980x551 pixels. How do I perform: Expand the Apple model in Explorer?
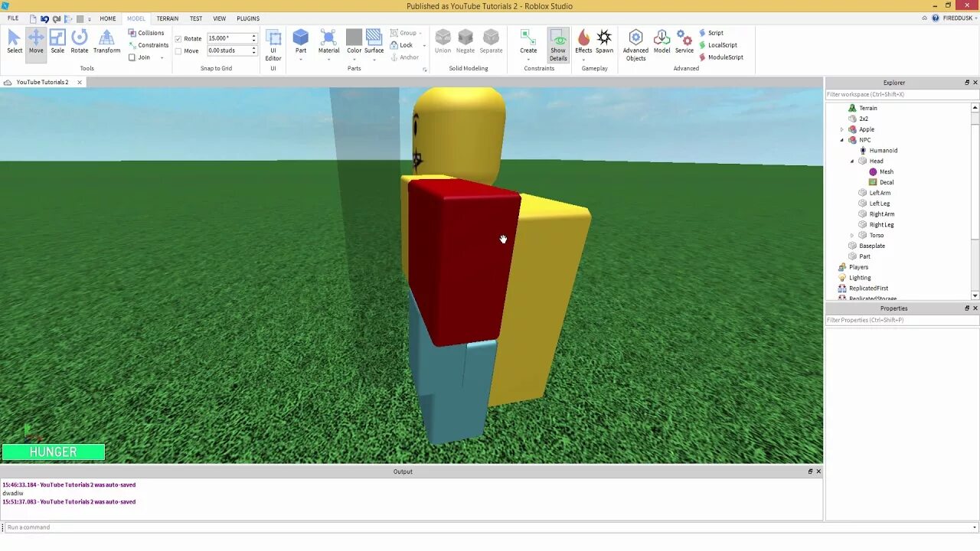pyautogui.click(x=842, y=129)
